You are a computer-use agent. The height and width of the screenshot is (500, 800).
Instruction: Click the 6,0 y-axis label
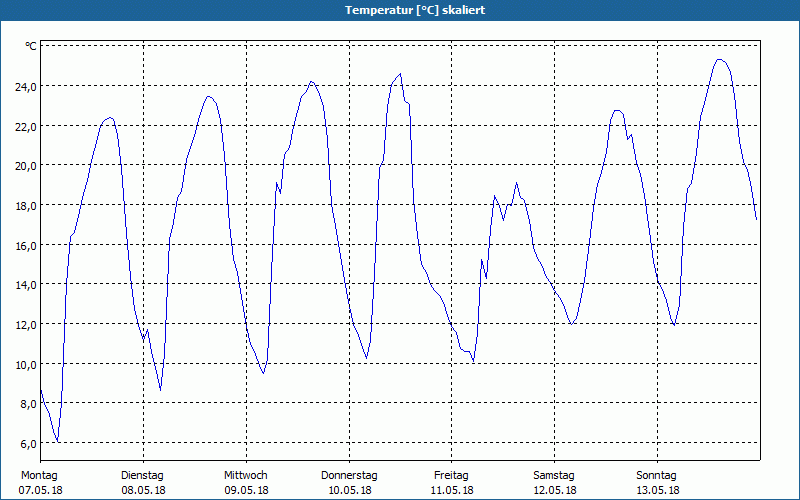point(28,443)
